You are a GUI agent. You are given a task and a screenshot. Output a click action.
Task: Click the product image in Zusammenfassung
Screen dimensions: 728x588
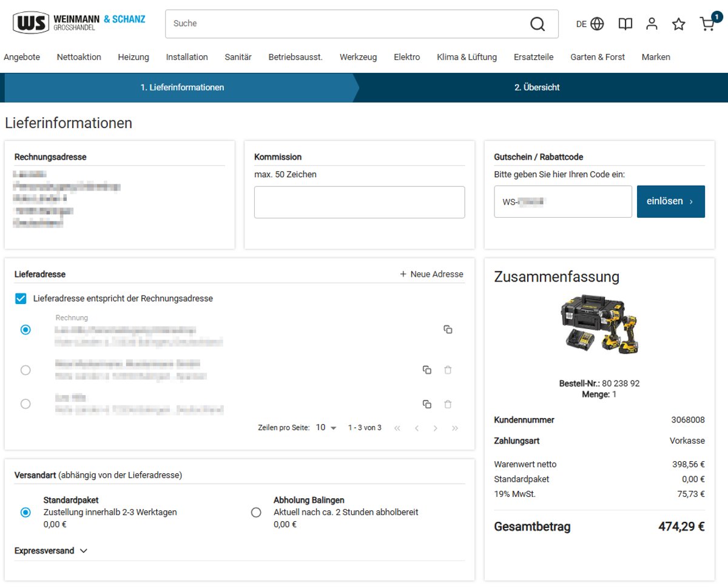pyautogui.click(x=599, y=326)
